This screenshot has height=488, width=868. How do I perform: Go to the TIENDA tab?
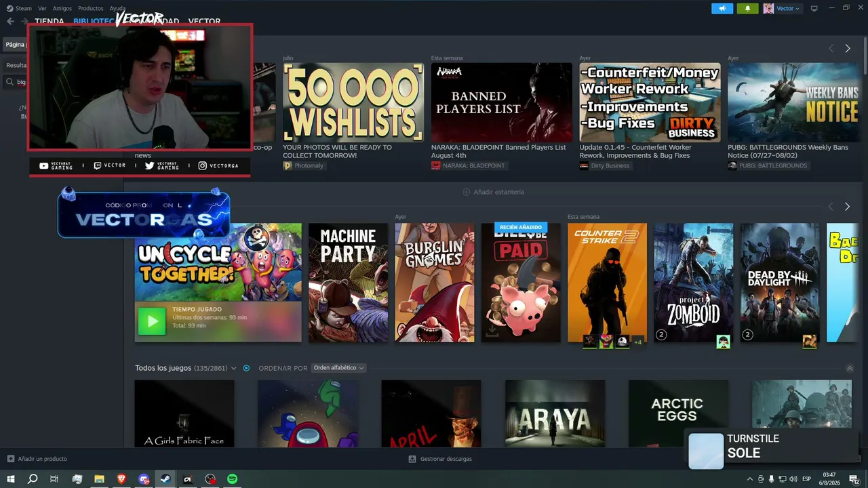[x=50, y=21]
